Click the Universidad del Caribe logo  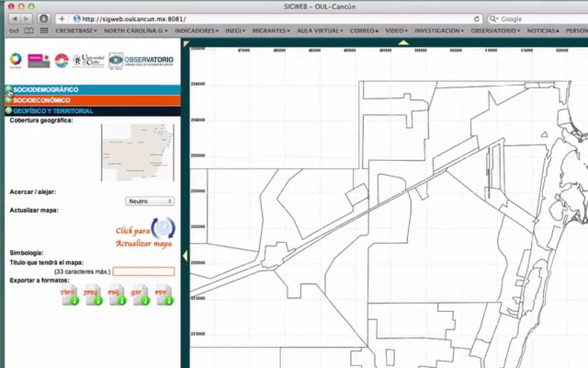click(88, 61)
